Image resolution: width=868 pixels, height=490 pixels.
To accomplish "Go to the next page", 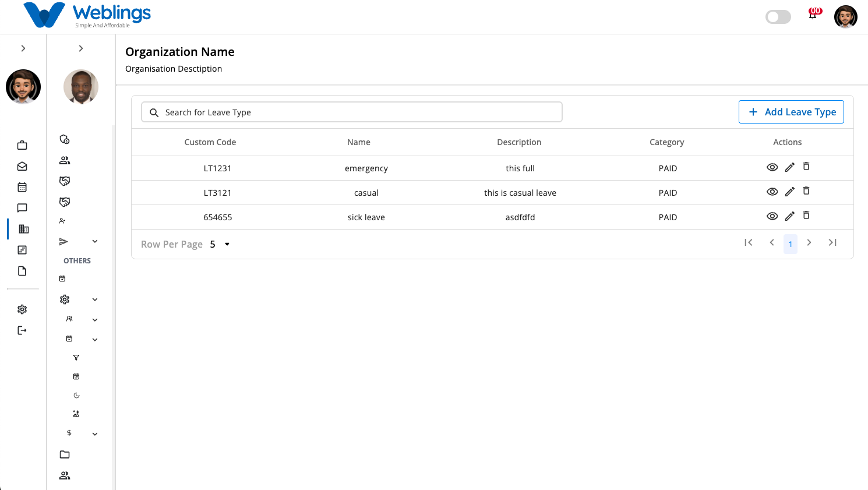I will pos(809,242).
